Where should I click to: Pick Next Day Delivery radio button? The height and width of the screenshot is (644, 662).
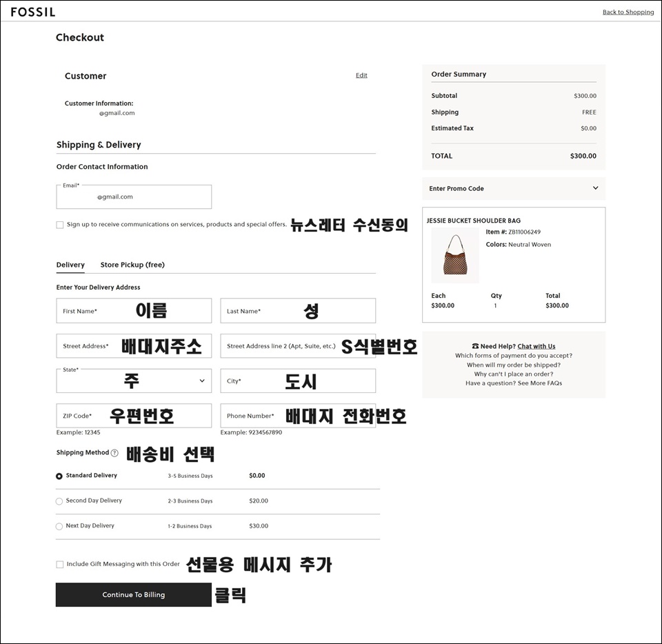(x=59, y=526)
